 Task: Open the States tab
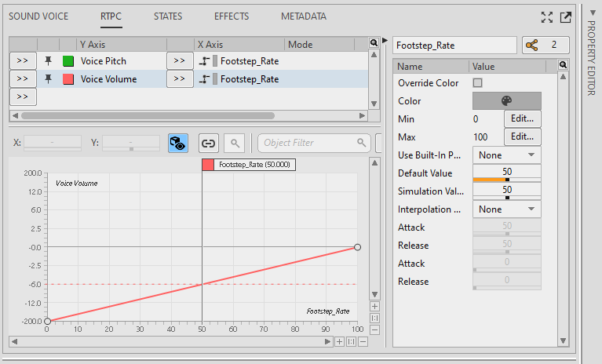tap(169, 16)
